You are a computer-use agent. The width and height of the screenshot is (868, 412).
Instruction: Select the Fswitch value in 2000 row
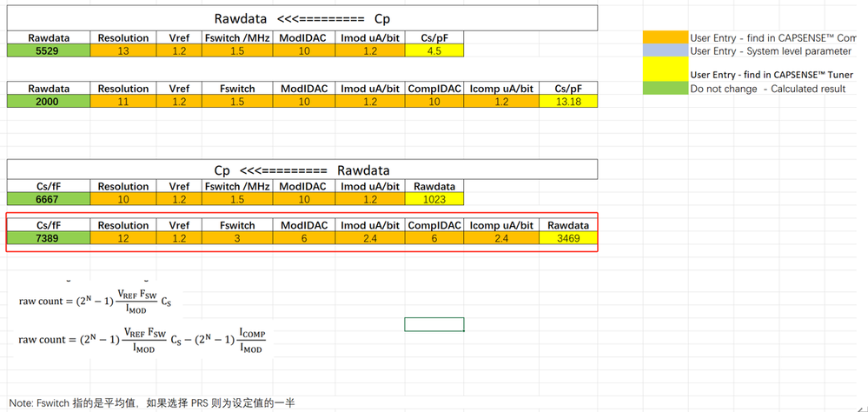237,102
